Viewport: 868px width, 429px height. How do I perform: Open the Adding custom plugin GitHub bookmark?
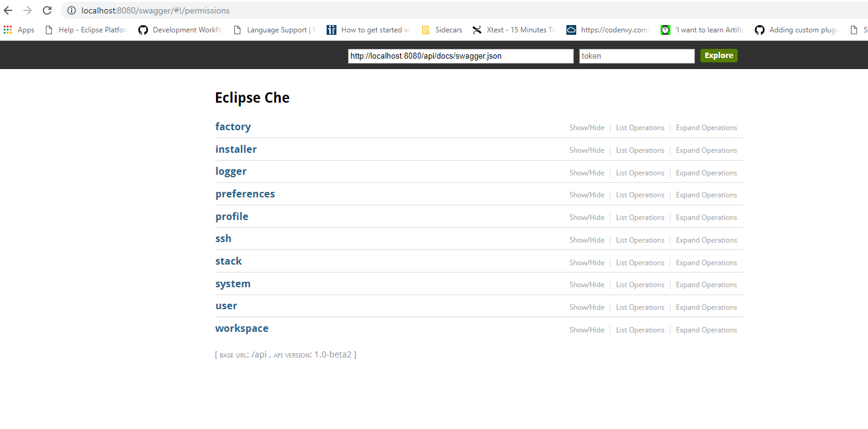tap(796, 29)
